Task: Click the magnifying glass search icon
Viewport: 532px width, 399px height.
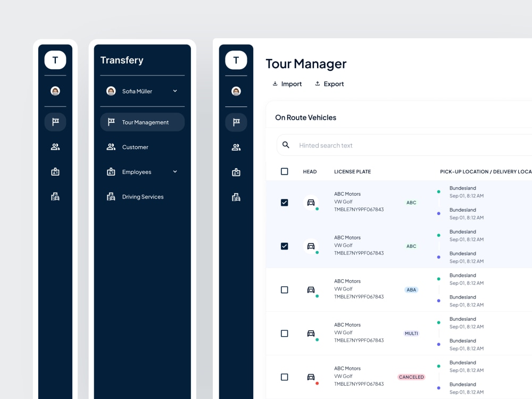Action: 286,145
